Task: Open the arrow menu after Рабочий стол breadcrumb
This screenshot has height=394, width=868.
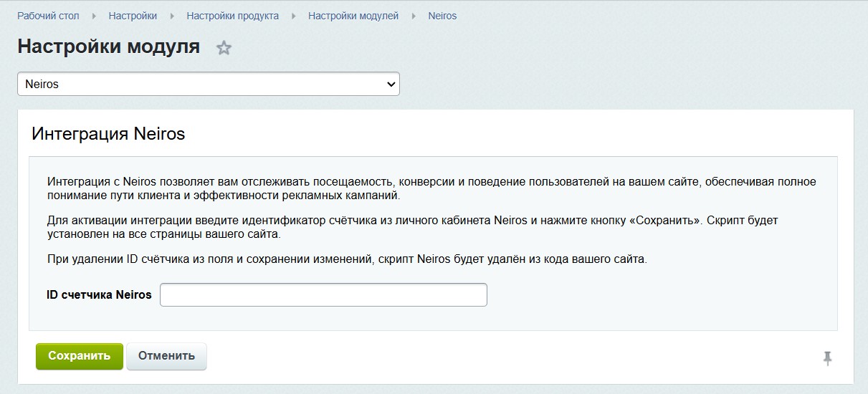Action: [94, 16]
